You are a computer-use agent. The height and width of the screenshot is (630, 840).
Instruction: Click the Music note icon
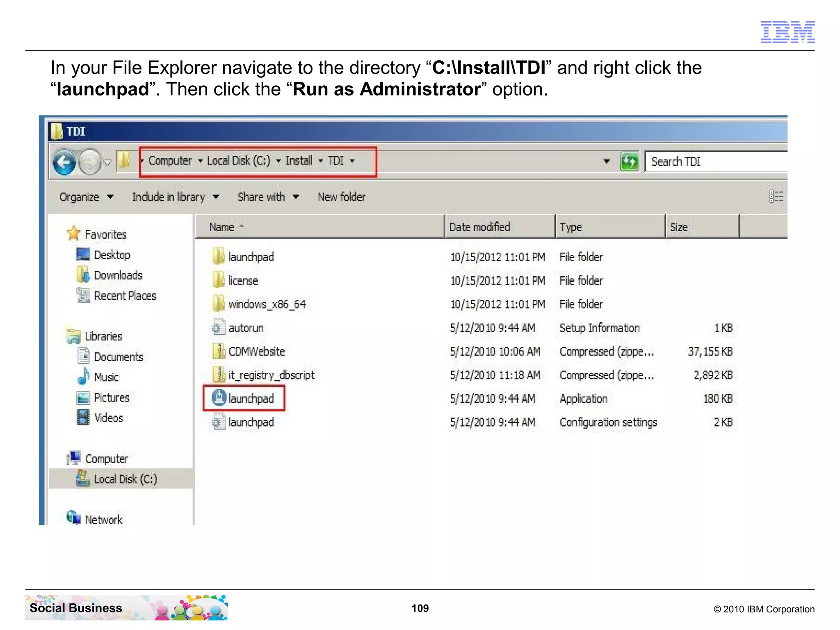pyautogui.click(x=83, y=376)
